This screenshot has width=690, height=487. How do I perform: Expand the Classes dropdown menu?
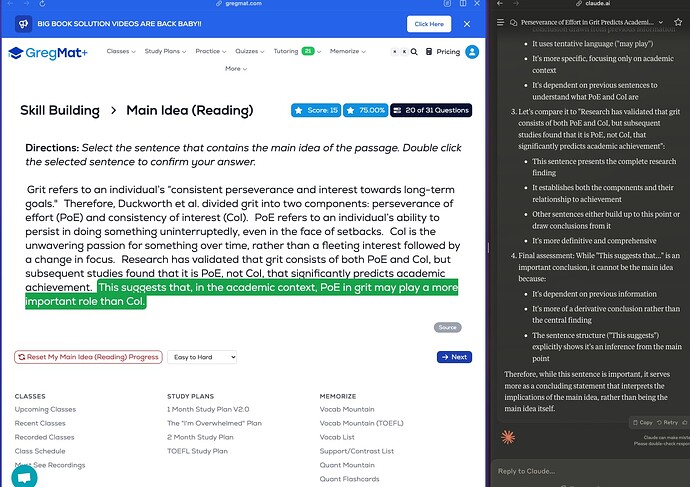tap(120, 52)
